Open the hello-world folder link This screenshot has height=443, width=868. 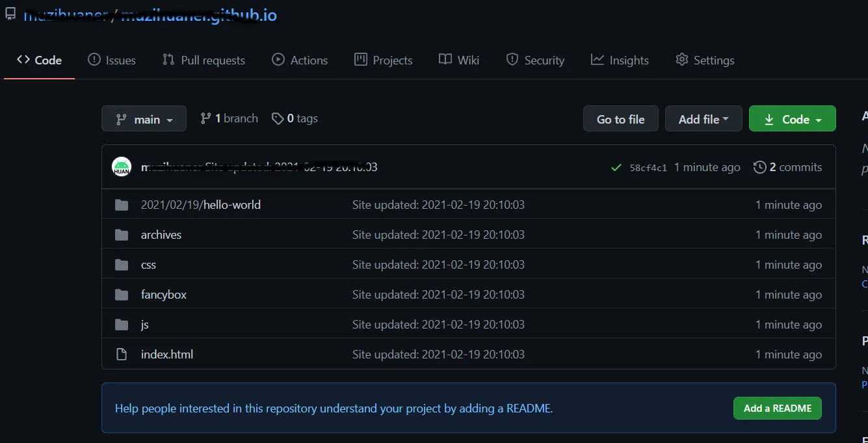pos(232,205)
